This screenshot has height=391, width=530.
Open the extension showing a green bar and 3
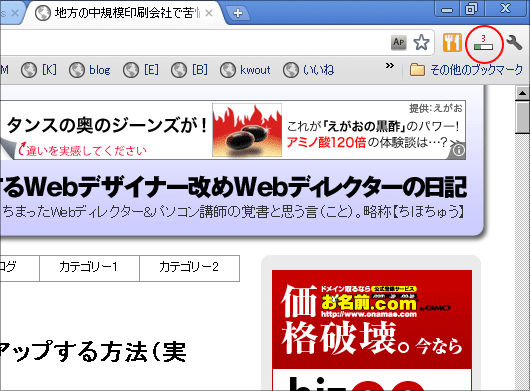pos(483,43)
